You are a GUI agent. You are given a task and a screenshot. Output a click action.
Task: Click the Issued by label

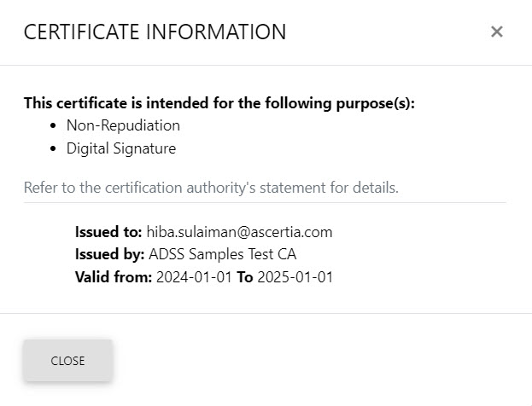(x=109, y=254)
